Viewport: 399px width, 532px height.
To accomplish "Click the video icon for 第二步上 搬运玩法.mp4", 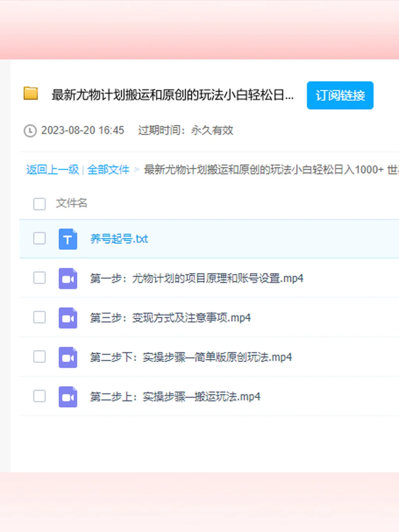I will point(68,397).
